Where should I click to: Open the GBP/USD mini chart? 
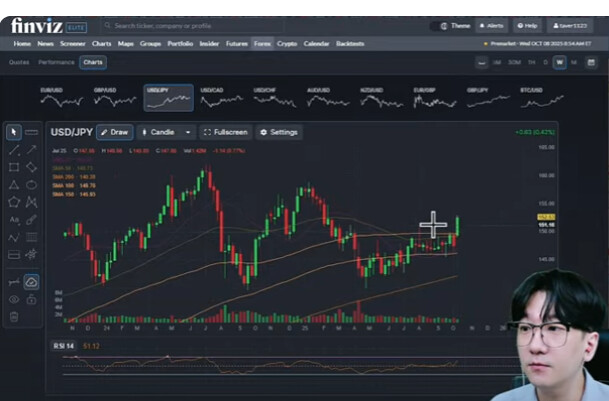115,98
